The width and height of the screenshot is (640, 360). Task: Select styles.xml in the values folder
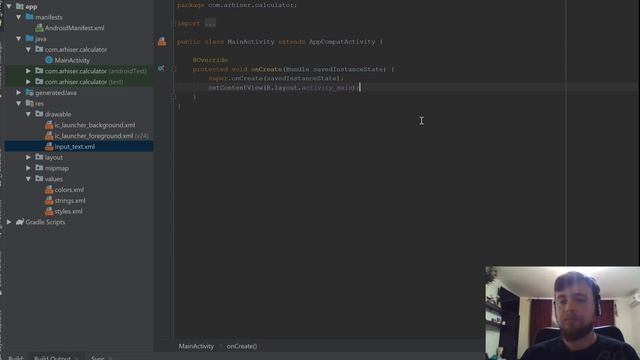point(69,211)
